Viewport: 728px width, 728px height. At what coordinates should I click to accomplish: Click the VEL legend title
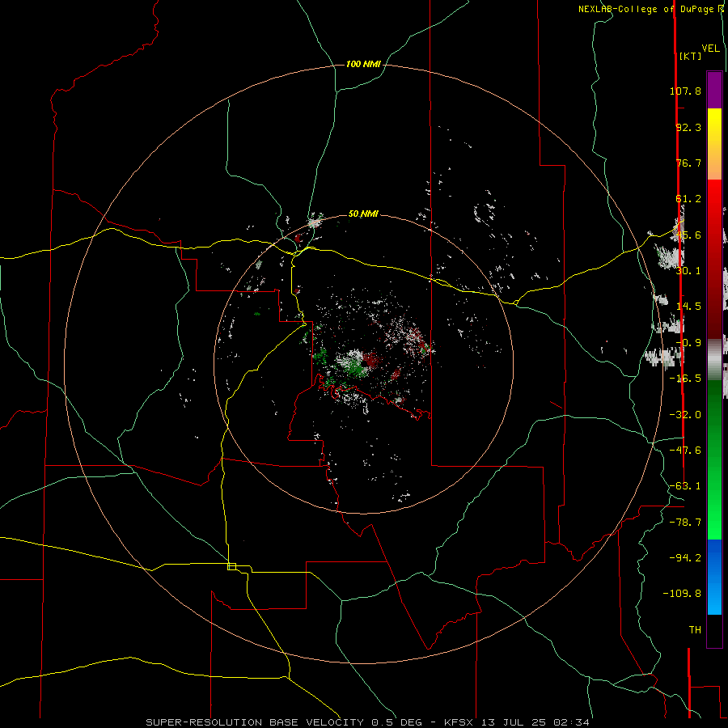pyautogui.click(x=710, y=49)
